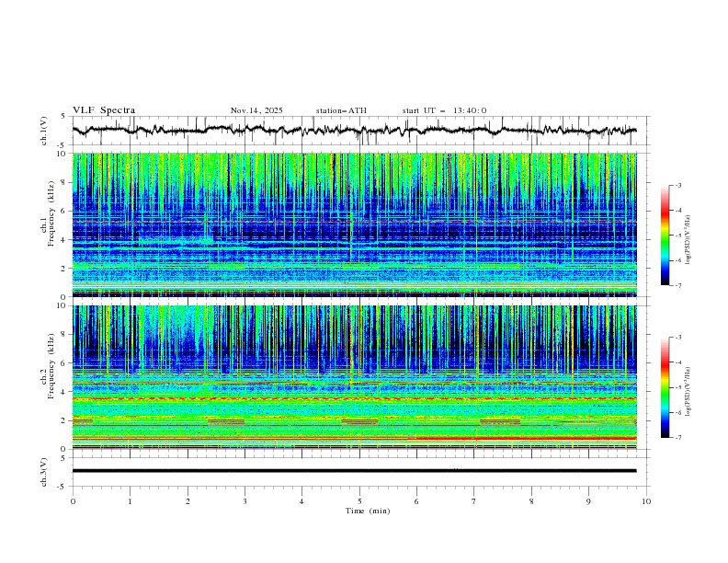Click the "6" kHz tick of ch.1 axis
The width and height of the screenshot is (728, 563).
(x=65, y=211)
